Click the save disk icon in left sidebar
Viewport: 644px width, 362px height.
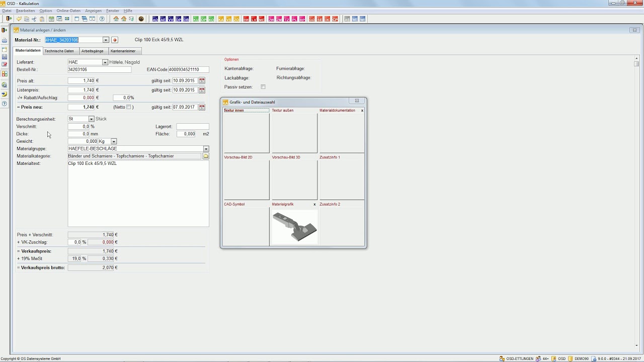click(x=5, y=57)
